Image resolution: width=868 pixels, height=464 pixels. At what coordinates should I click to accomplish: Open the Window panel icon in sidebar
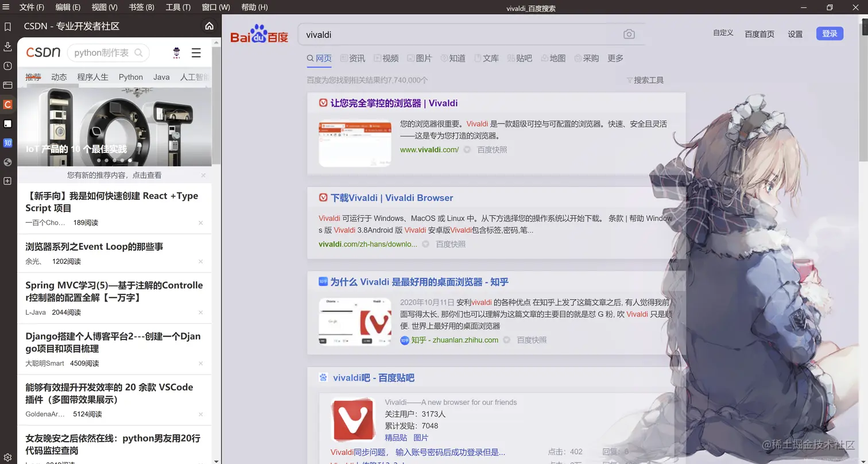7,85
